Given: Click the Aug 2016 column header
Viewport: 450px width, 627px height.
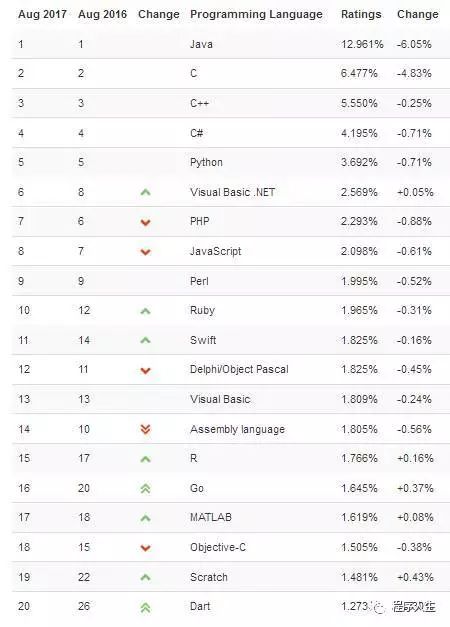Looking at the screenshot, I should coord(102,14).
